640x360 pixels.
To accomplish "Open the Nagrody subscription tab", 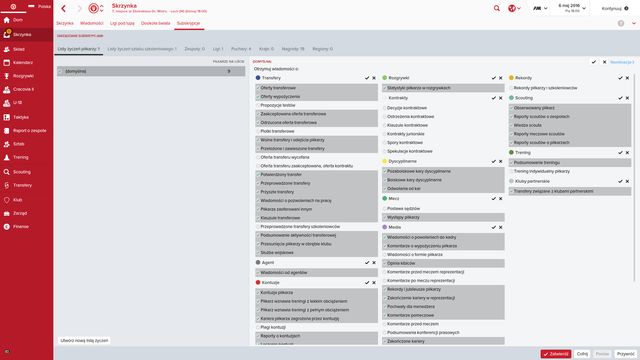I will (293, 49).
